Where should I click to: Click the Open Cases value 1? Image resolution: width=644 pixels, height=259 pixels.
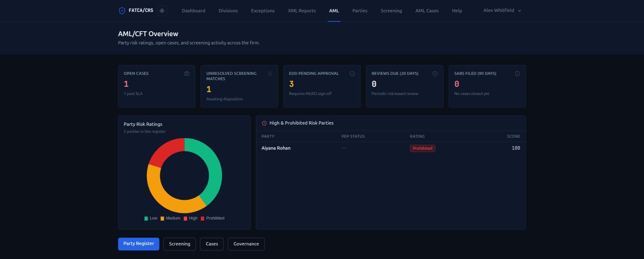[126, 84]
